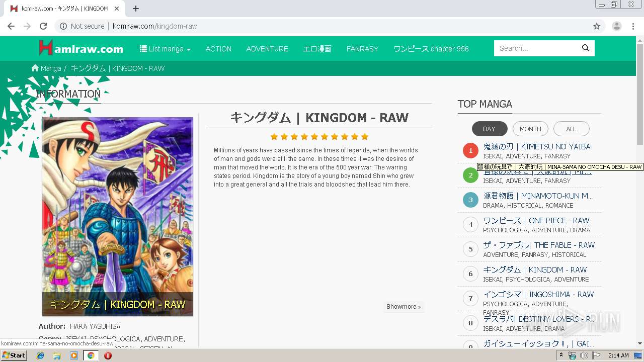Viewport: 644px width, 362px height.
Task: Open ACTION genre menu item
Action: click(218, 49)
